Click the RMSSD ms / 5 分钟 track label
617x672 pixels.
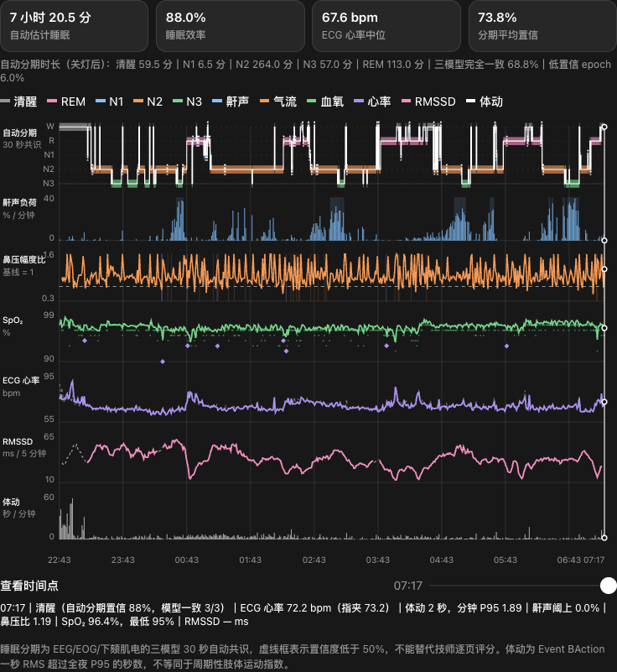tap(24, 447)
